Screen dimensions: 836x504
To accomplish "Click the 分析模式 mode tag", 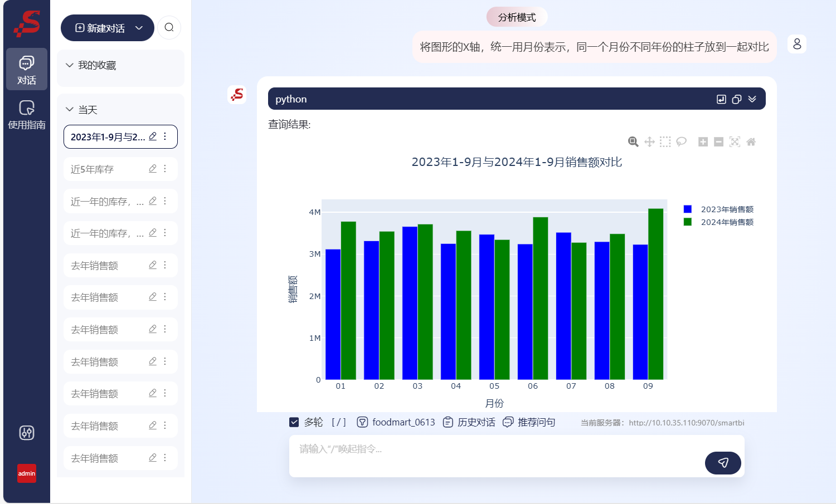I will click(x=517, y=17).
